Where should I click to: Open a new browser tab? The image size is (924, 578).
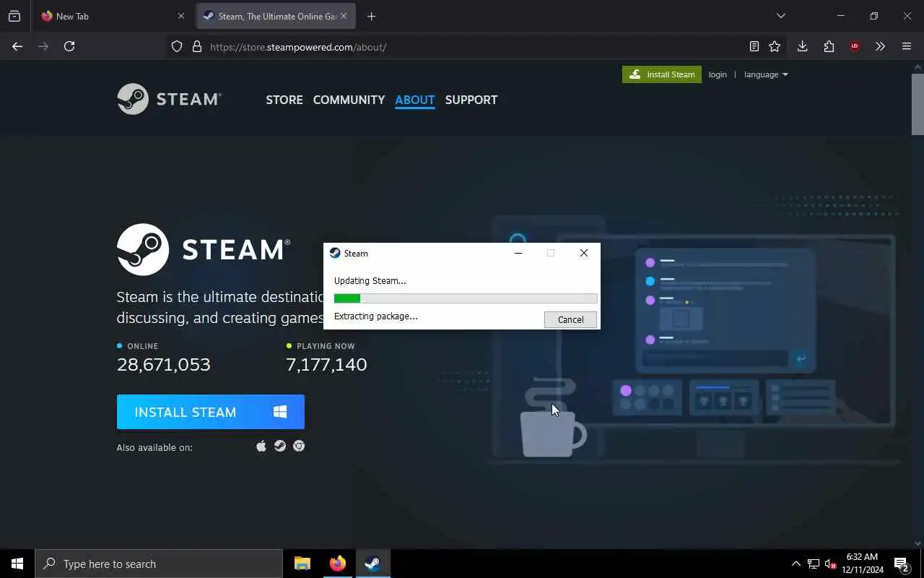click(371, 16)
